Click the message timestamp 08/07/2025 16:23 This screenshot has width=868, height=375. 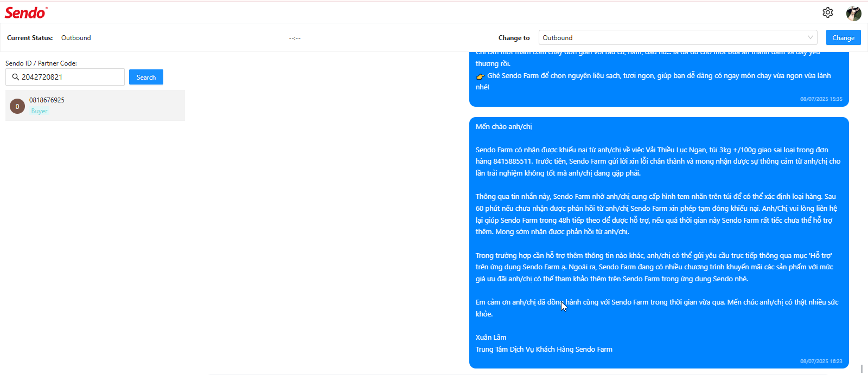click(821, 361)
